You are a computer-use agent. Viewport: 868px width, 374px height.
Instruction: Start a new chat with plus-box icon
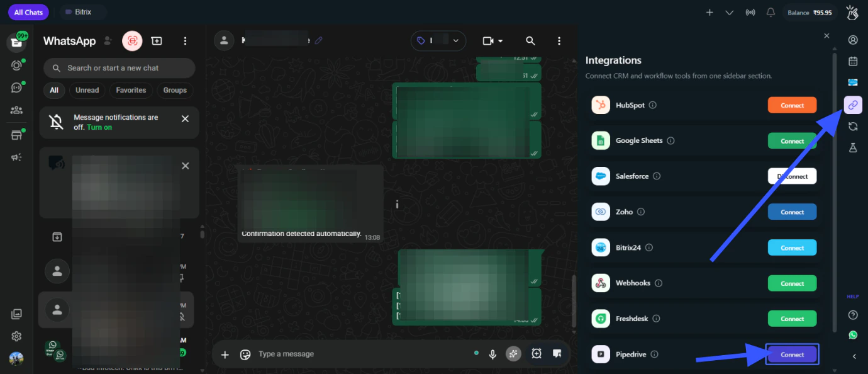(157, 41)
